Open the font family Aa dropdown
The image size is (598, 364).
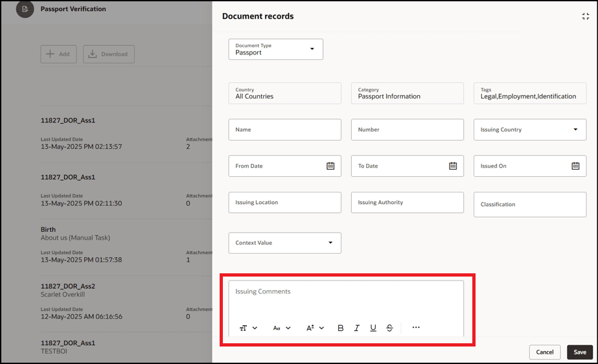[281, 328]
